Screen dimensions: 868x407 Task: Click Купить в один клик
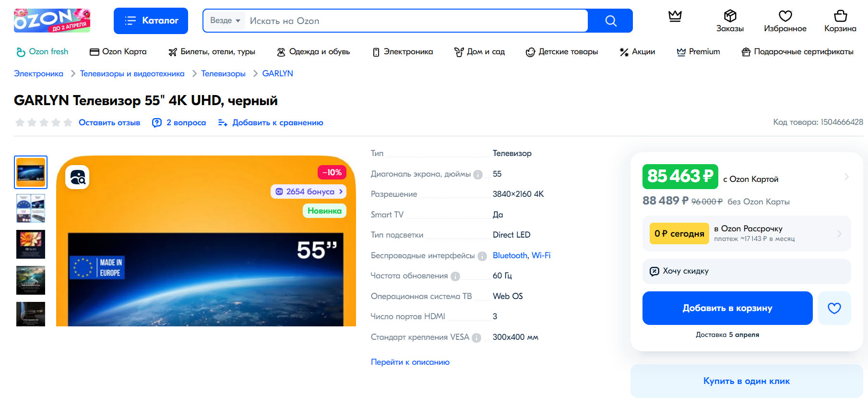click(x=746, y=381)
